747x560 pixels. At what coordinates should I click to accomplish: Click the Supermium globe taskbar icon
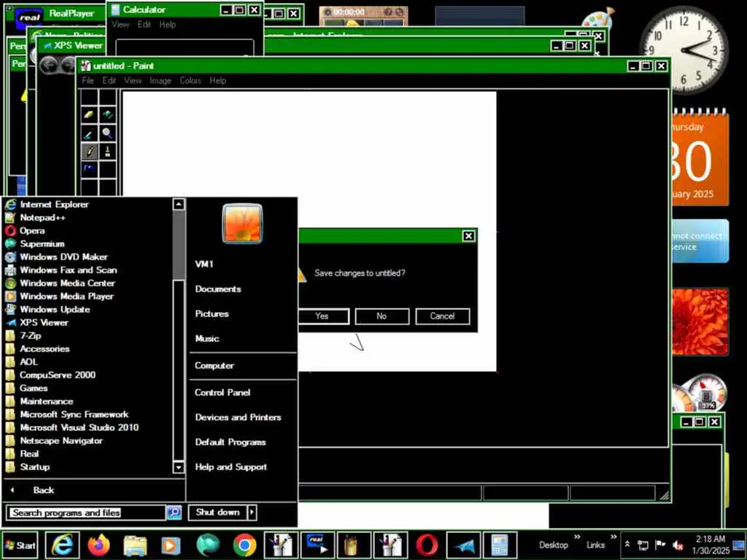[x=208, y=545]
